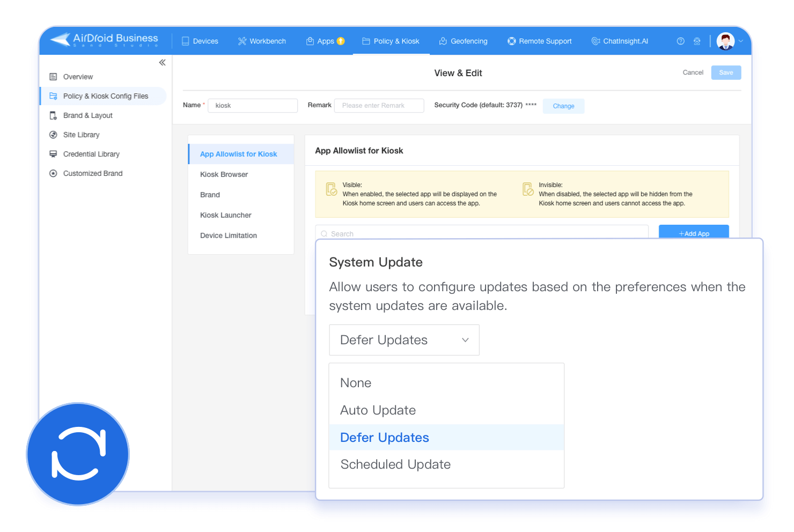Expand the user avatar account menu
This screenshot has height=532, width=794.
(x=728, y=41)
